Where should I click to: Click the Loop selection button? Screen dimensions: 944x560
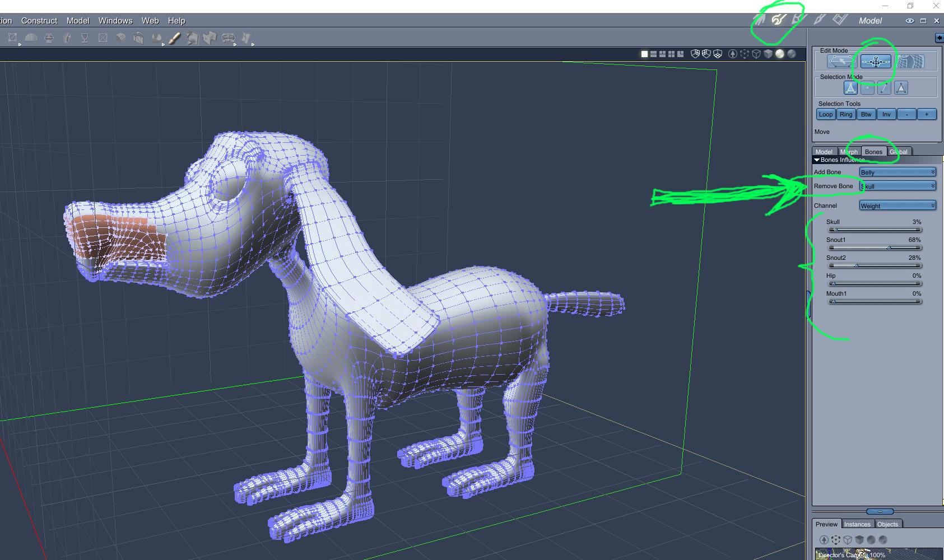(x=826, y=114)
